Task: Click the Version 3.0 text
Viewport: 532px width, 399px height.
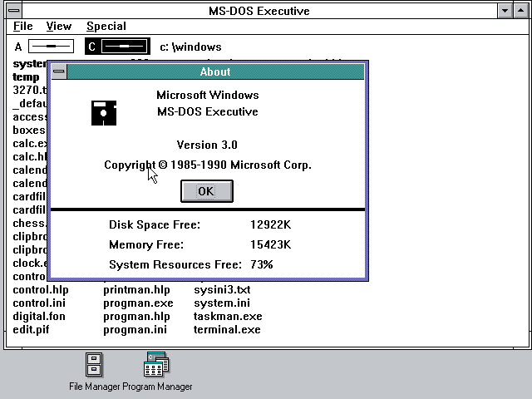Action: click(207, 145)
